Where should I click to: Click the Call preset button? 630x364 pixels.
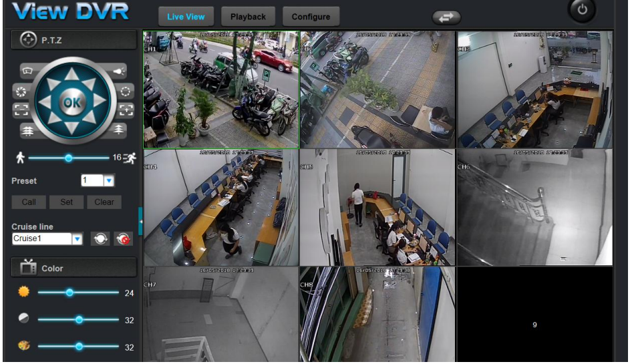29,202
